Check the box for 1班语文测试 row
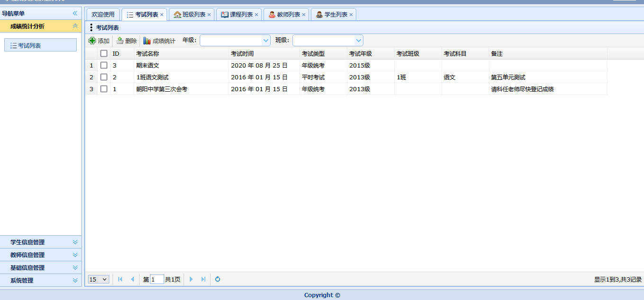The height and width of the screenshot is (300, 644). (x=104, y=77)
